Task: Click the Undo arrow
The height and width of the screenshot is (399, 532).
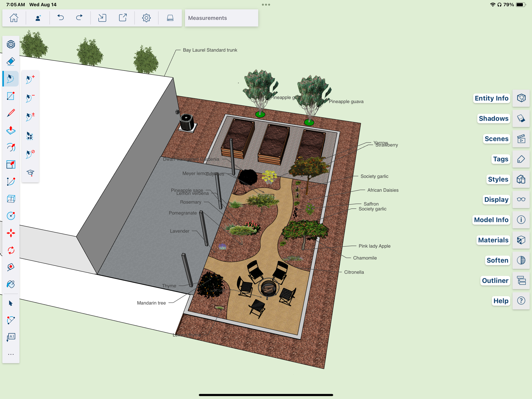Action: [60, 18]
